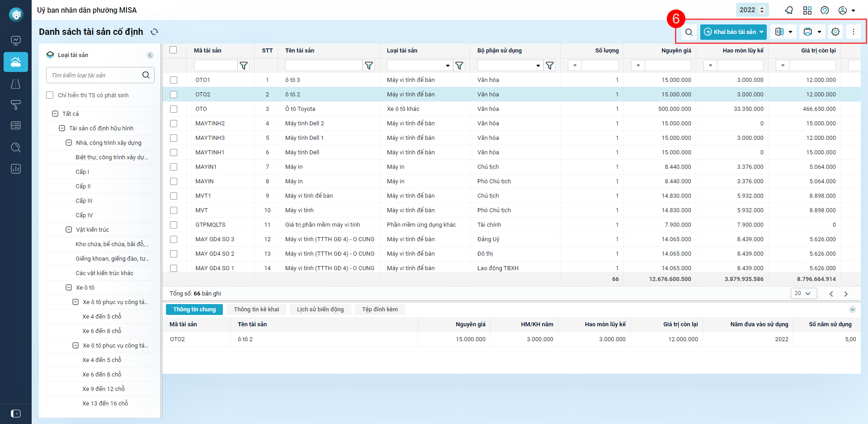This screenshot has width=868, height=424.
Task: Select the checkbox for row MAYTINH2
Action: 174,124
